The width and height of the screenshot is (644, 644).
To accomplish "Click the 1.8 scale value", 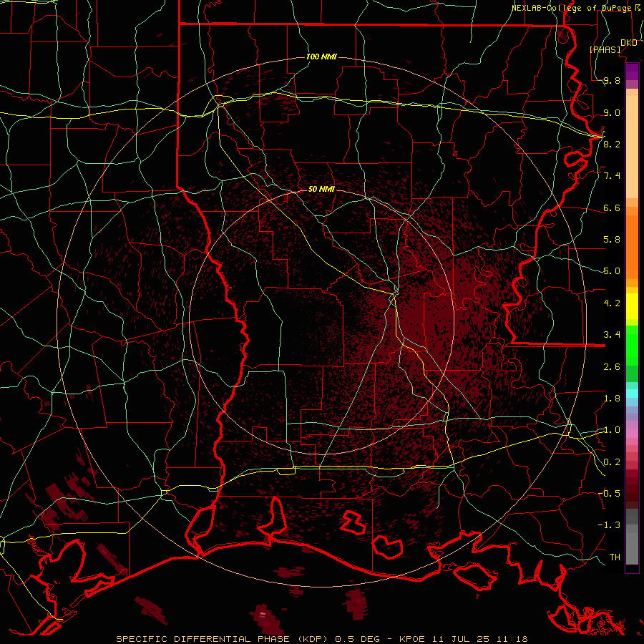I will pos(612,399).
